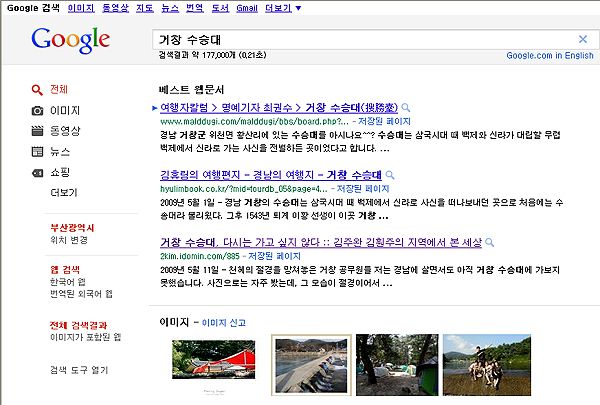Open 검색 도구 열기
Image resolution: width=600 pixels, height=405 pixels.
point(79,370)
